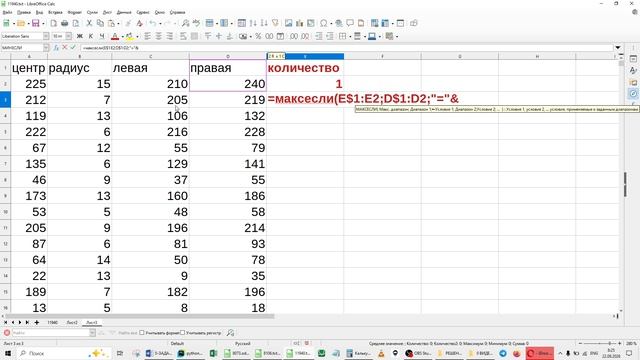The width and height of the screenshot is (640, 360).
Task: Click the Print icon in toolbar
Action: click(64, 23)
